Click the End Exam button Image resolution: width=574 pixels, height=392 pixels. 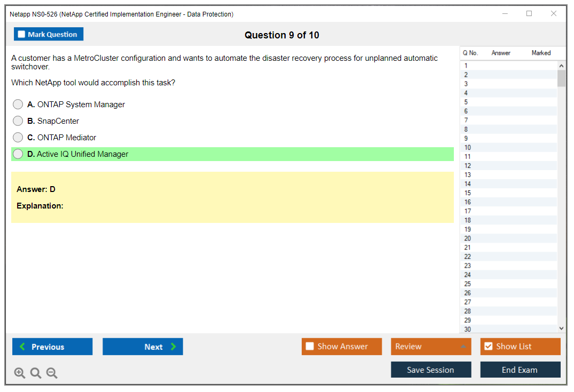pos(520,370)
